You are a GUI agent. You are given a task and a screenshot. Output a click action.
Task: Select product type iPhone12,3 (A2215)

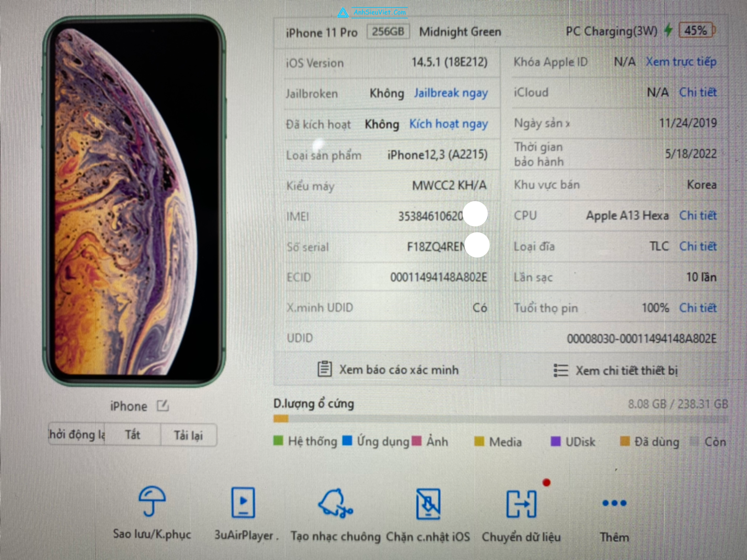click(x=437, y=155)
